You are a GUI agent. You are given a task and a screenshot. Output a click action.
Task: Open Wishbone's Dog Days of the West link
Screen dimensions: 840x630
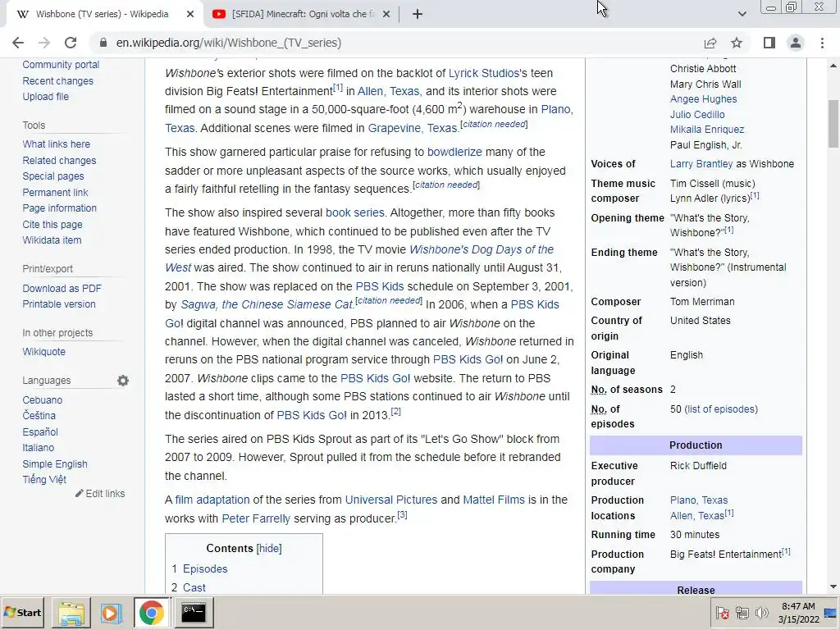pyautogui.click(x=481, y=249)
